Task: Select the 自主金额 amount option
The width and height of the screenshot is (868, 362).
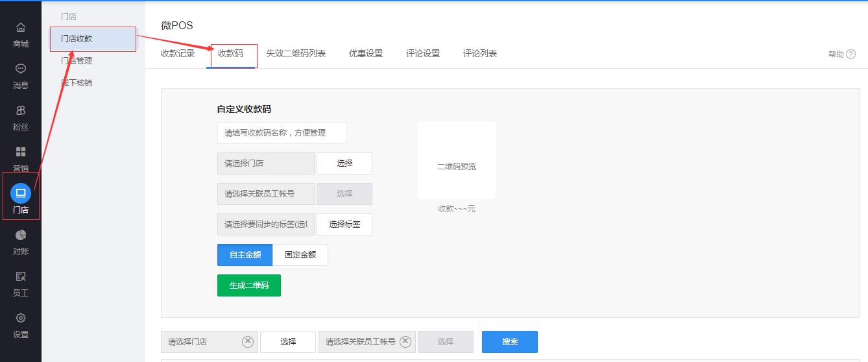Action: coord(245,255)
